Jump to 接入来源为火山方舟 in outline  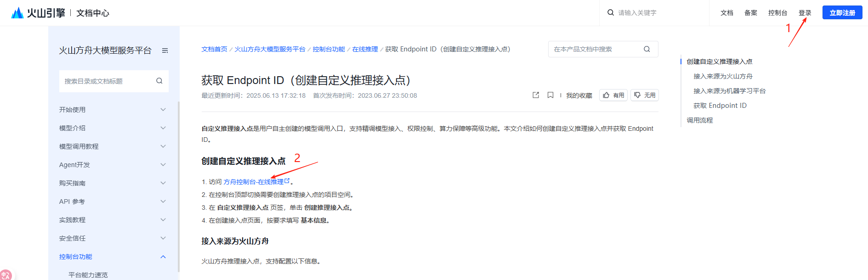[723, 76]
